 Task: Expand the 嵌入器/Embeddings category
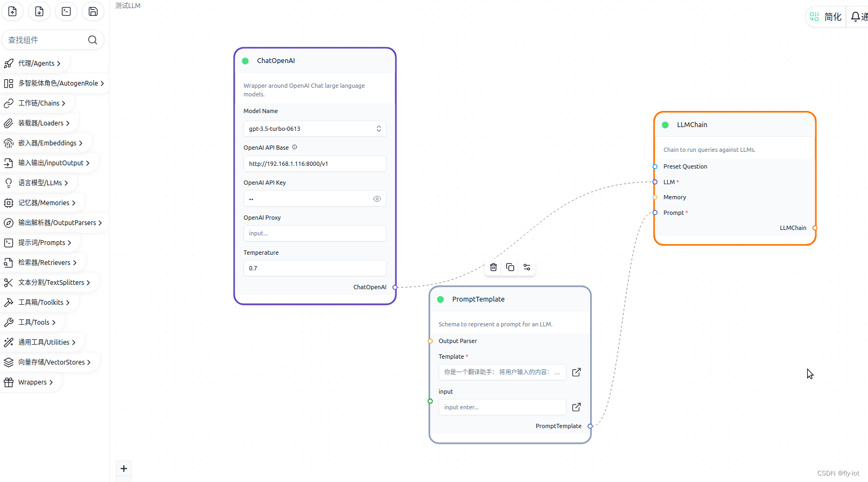pos(45,143)
